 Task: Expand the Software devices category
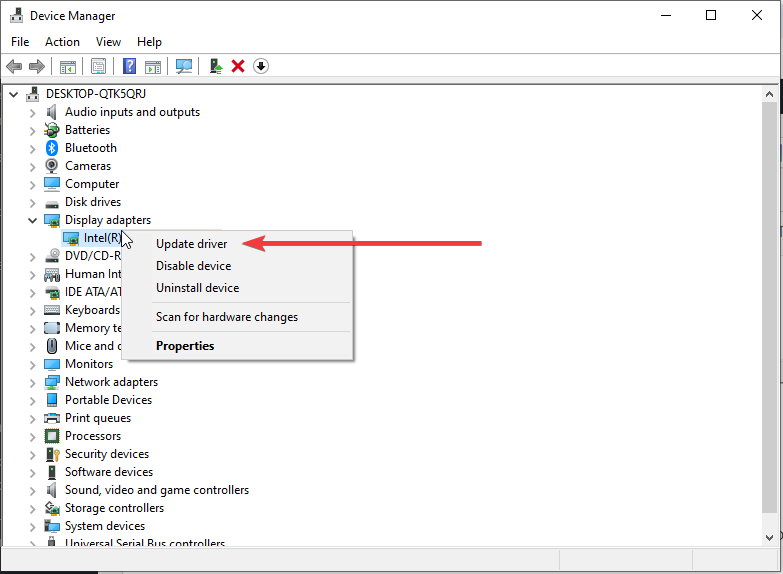click(x=32, y=473)
